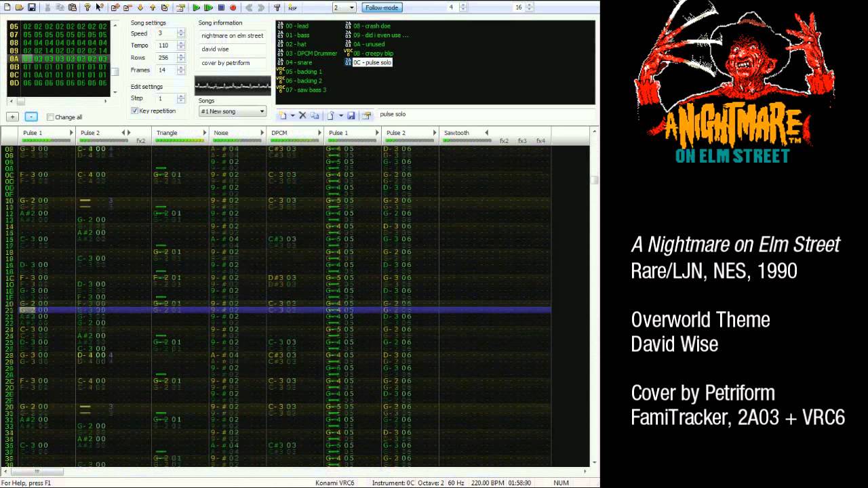Toggle the Follow-mode button

(382, 7)
